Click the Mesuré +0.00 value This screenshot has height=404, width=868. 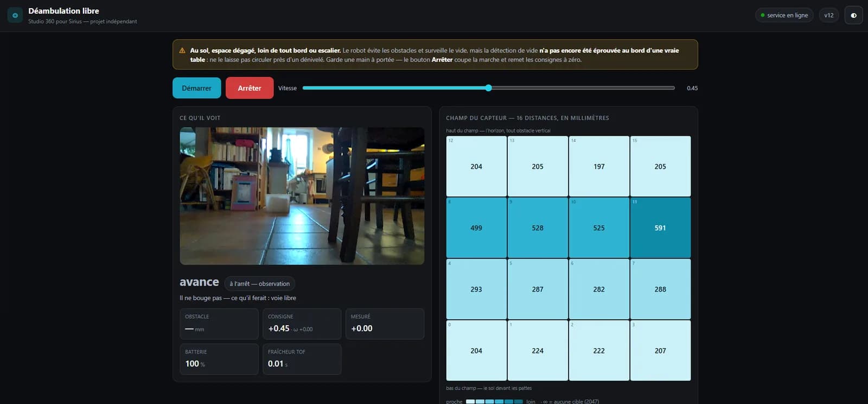tap(362, 329)
